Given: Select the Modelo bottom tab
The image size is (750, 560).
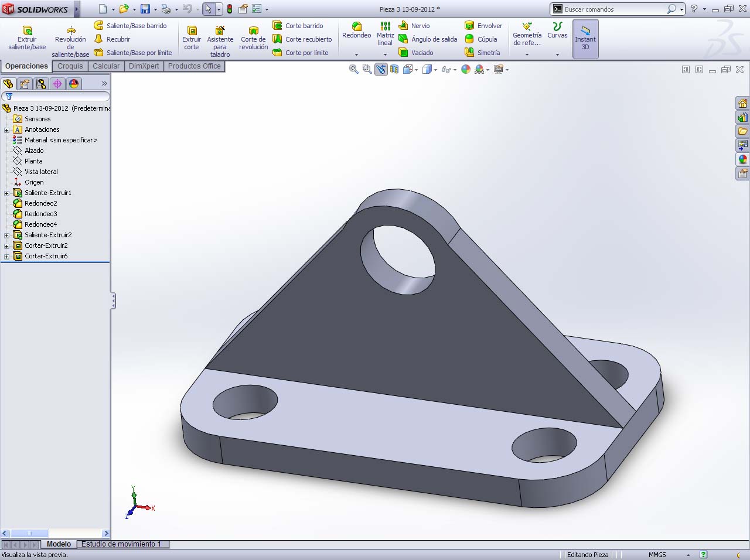Looking at the screenshot, I should (x=59, y=544).
